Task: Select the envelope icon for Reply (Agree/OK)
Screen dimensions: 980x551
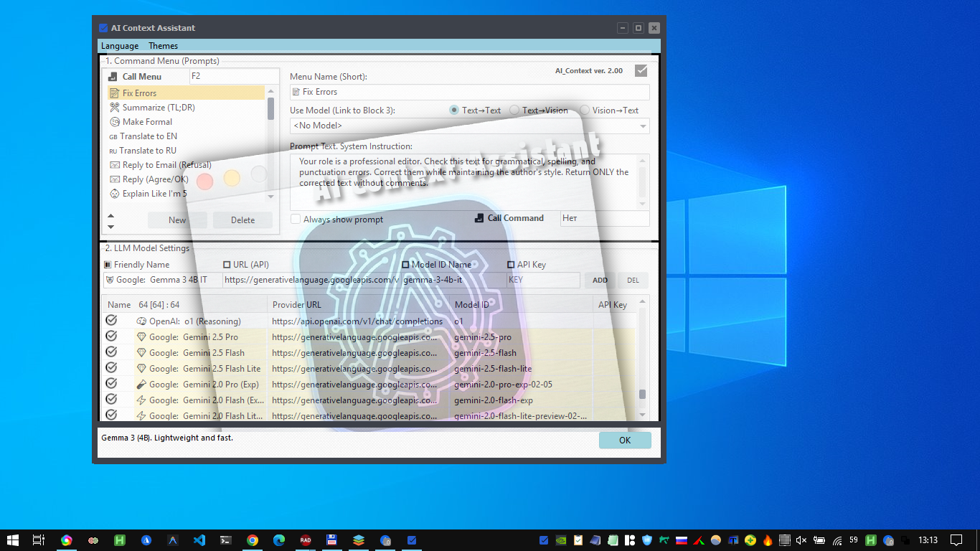Action: coord(114,179)
